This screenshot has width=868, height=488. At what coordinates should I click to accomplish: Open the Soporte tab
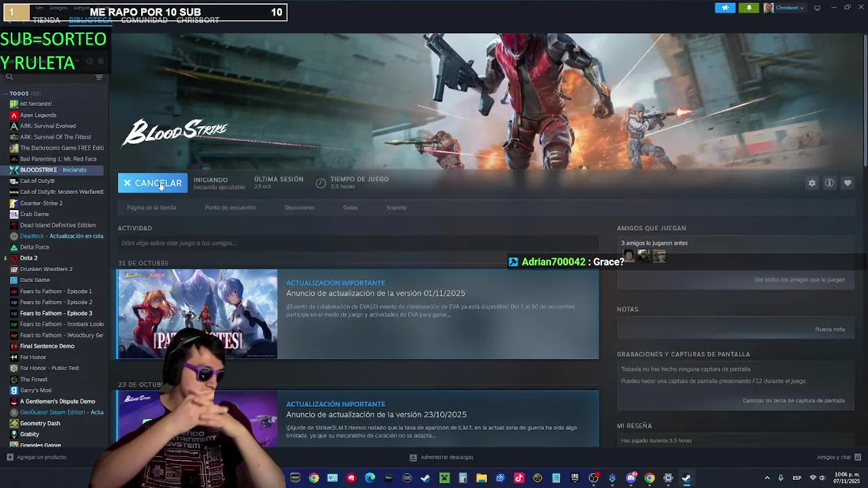pos(396,207)
